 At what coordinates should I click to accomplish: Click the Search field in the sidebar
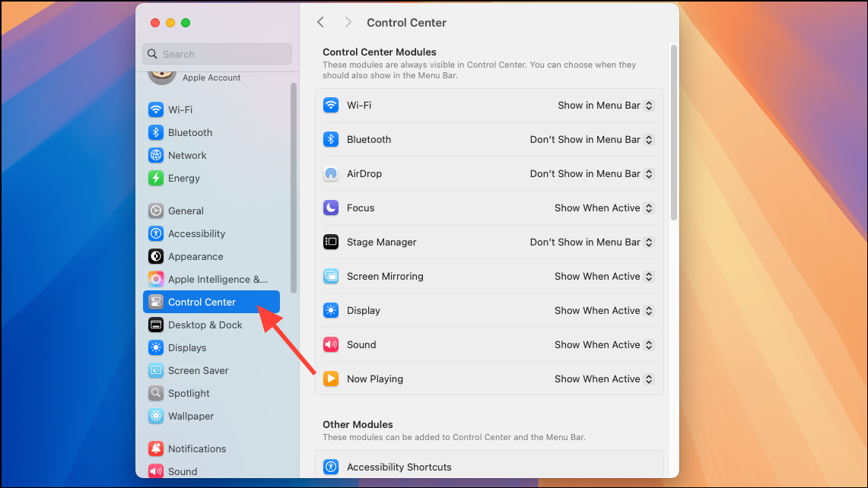point(217,54)
